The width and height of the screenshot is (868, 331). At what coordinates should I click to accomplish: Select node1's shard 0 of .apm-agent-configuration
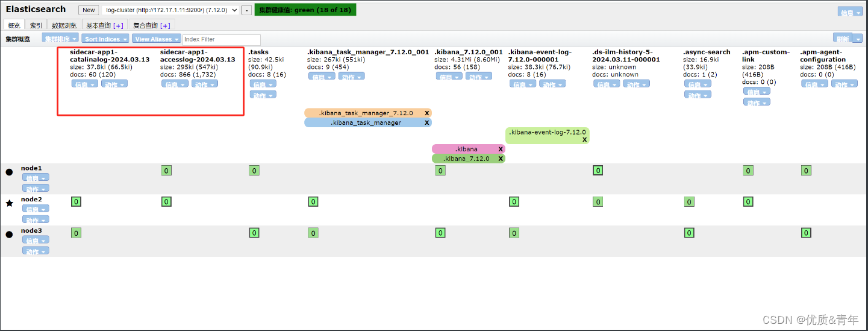pos(806,171)
